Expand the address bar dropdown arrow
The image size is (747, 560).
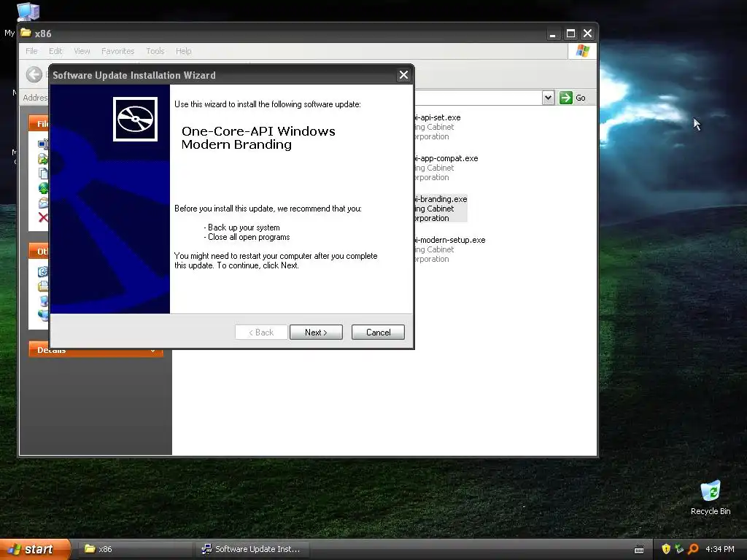[548, 98]
